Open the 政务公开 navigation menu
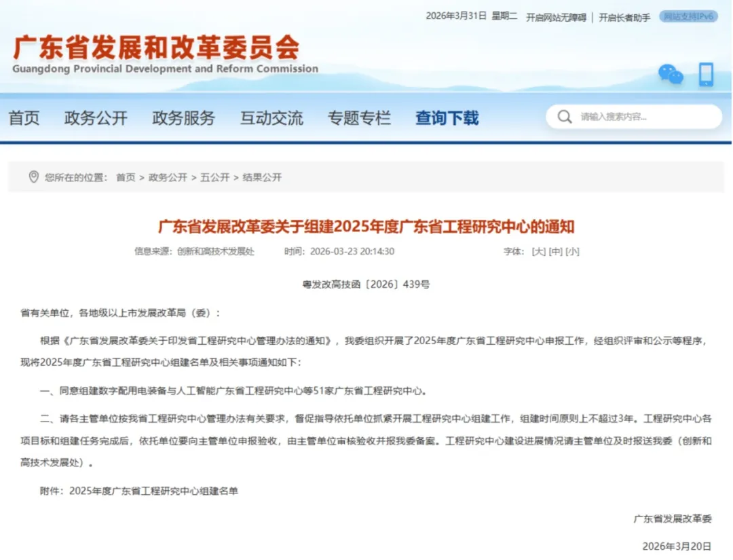733x560 pixels. coord(96,117)
